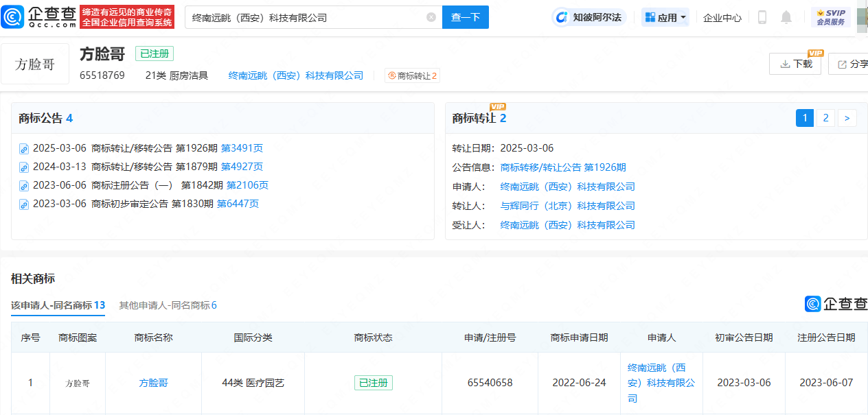Click the 查一下 search button

[466, 17]
